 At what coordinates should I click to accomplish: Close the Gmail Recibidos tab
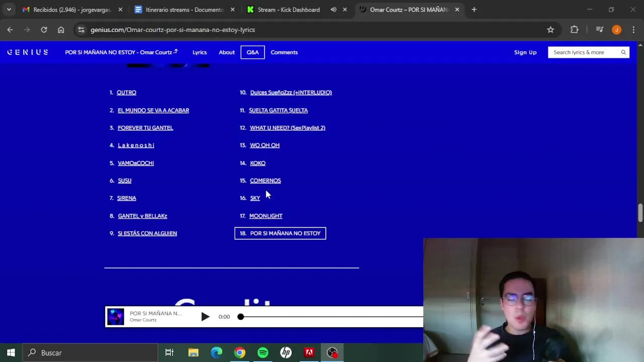point(120,10)
